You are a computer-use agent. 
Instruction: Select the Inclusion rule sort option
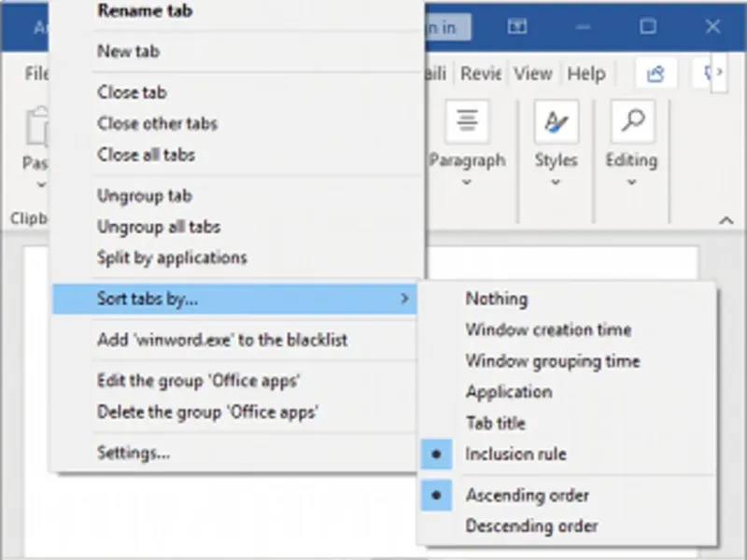click(x=515, y=455)
